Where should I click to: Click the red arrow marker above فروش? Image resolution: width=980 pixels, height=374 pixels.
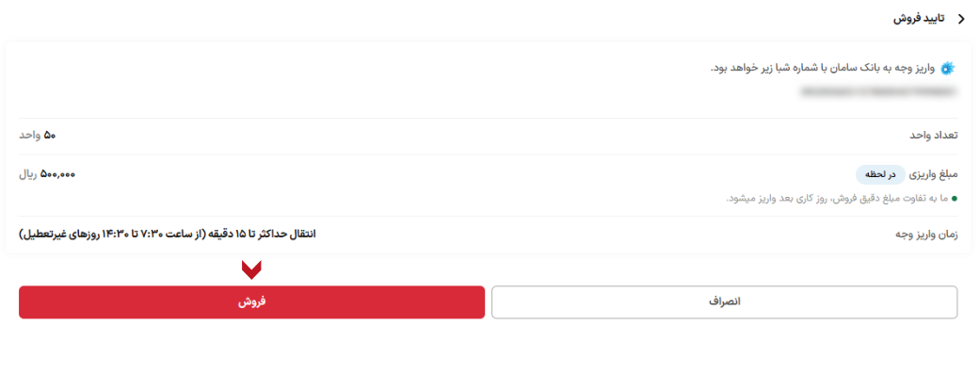pos(251,269)
